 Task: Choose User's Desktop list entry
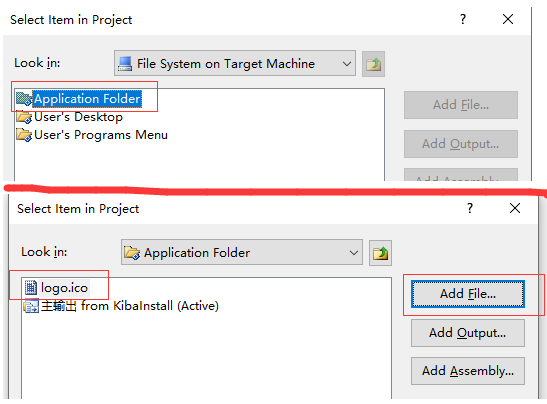point(78,117)
